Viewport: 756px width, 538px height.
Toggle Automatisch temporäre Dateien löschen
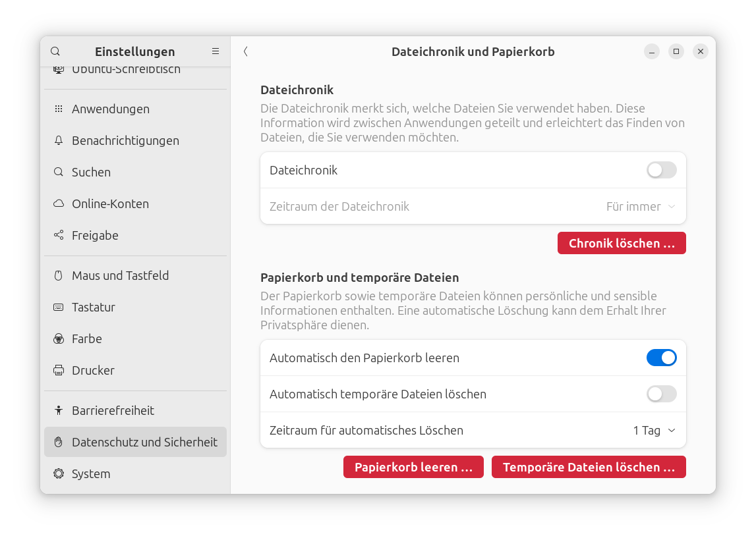coord(661,394)
